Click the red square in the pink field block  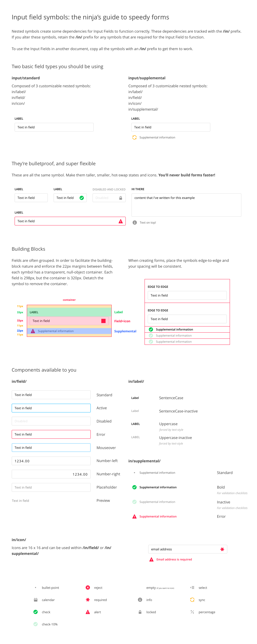point(103,321)
